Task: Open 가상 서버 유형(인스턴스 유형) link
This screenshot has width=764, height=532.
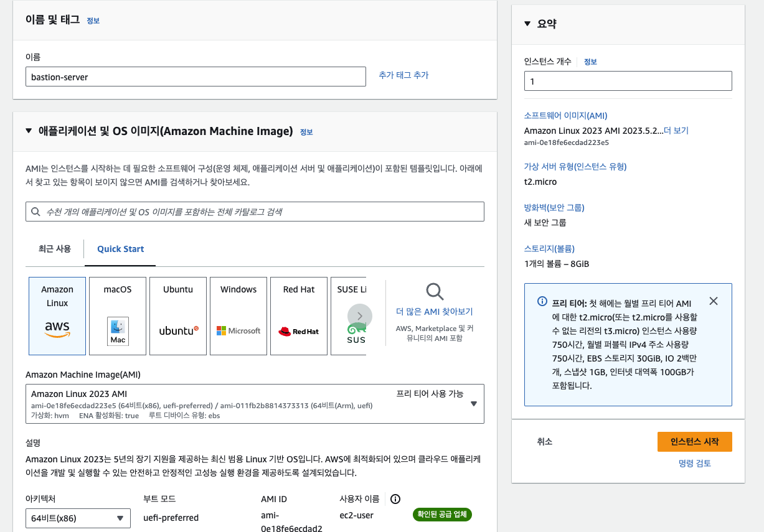Action: pyautogui.click(x=575, y=166)
